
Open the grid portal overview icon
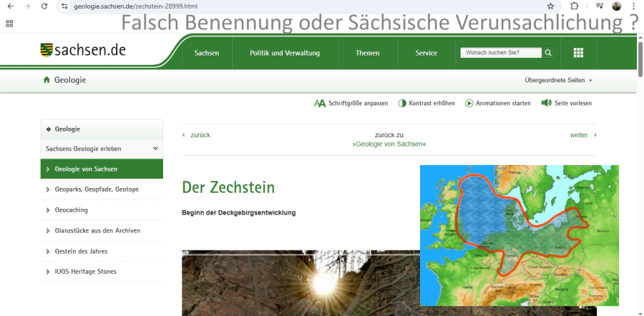[x=578, y=53]
